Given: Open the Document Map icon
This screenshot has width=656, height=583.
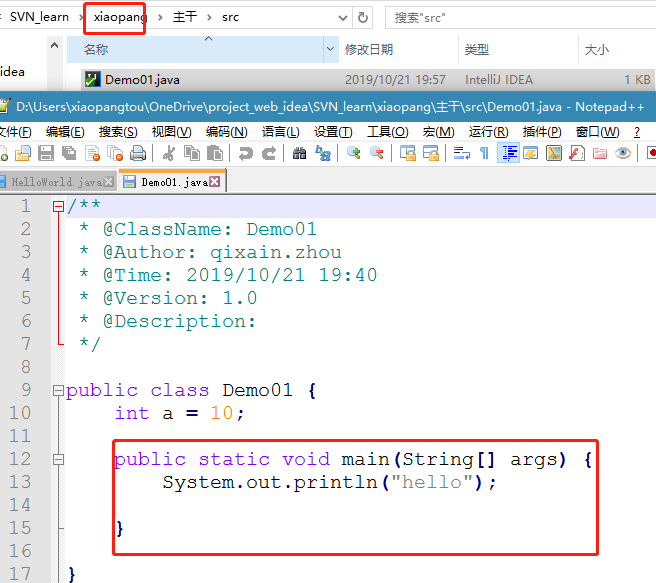Looking at the screenshot, I should 554,153.
